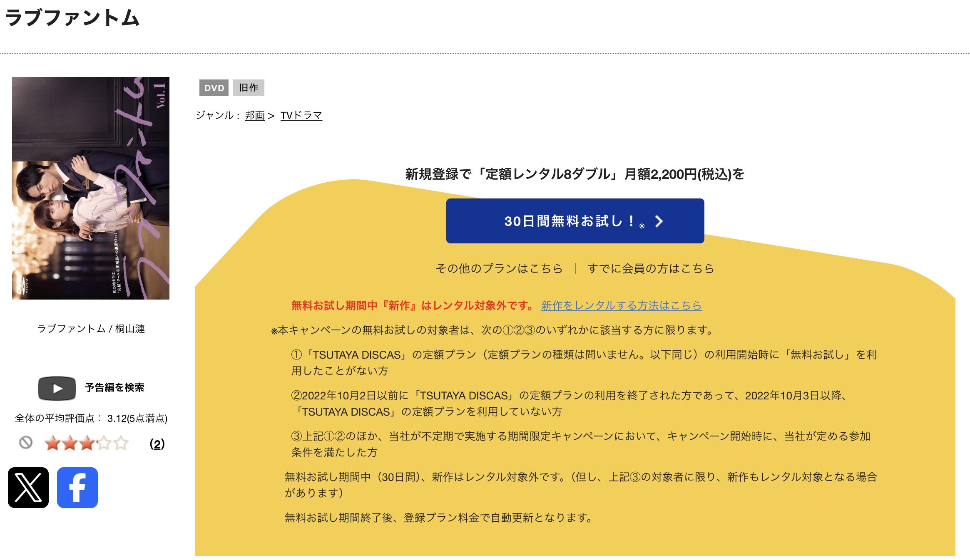This screenshot has width=970, height=560.
Task: Click the average rating 3.12 text
Action: click(x=91, y=418)
